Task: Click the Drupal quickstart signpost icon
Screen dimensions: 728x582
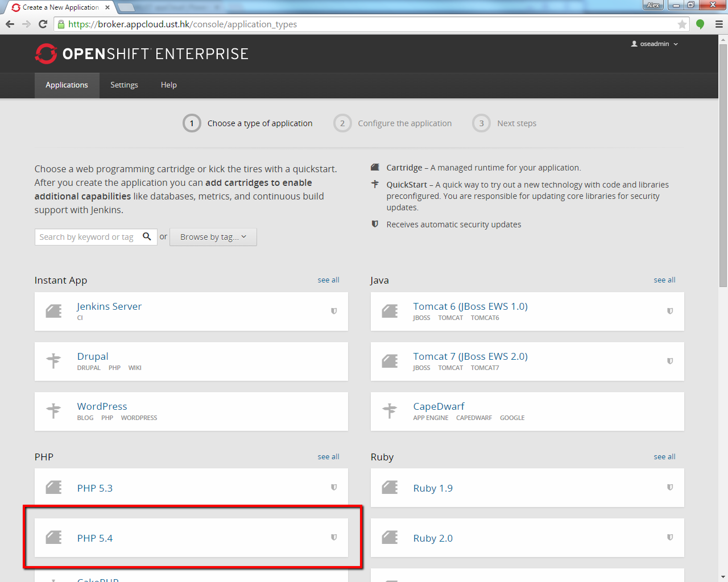Action: [x=53, y=361]
